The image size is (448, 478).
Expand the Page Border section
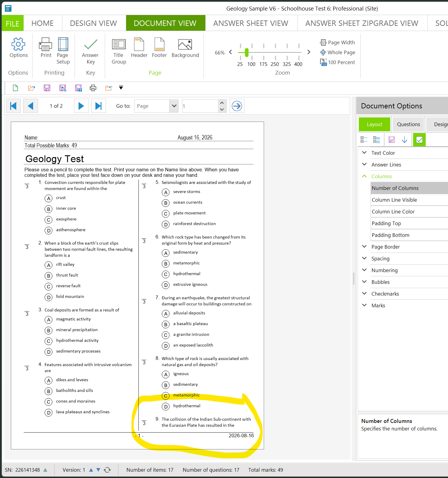coord(364,247)
